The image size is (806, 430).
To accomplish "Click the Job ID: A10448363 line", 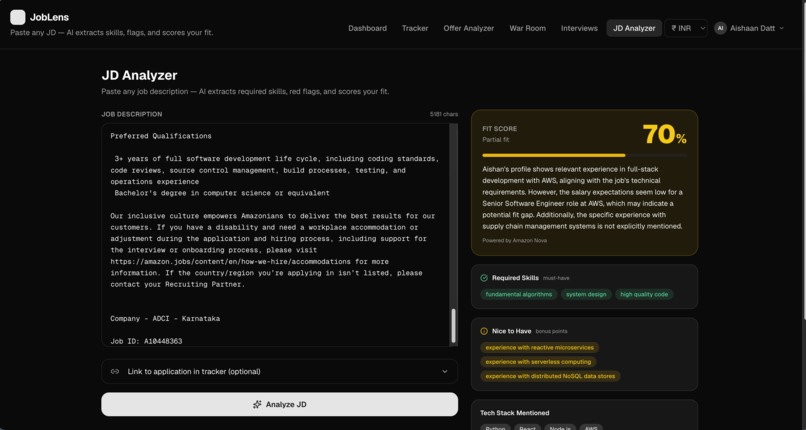I will (146, 341).
